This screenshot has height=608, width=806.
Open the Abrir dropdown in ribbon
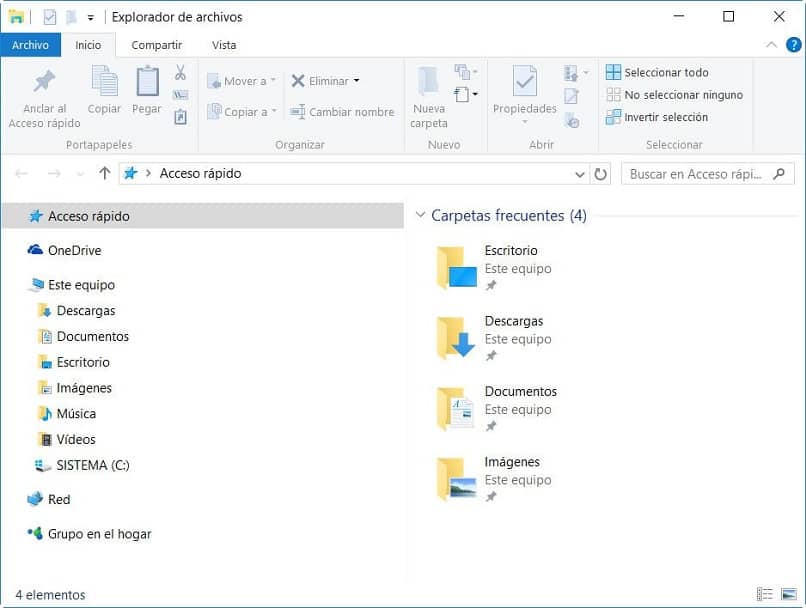(x=576, y=73)
